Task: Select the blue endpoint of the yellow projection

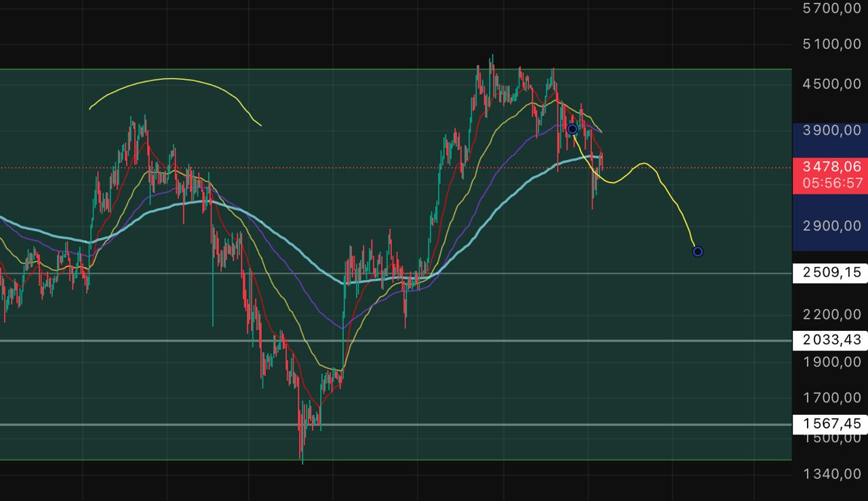Action: (x=698, y=252)
